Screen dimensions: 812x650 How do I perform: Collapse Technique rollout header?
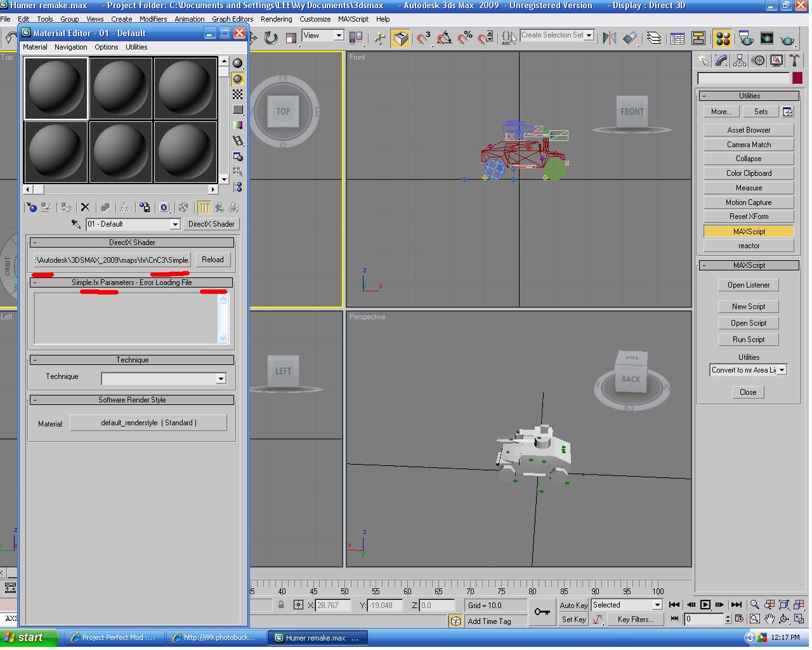[132, 360]
